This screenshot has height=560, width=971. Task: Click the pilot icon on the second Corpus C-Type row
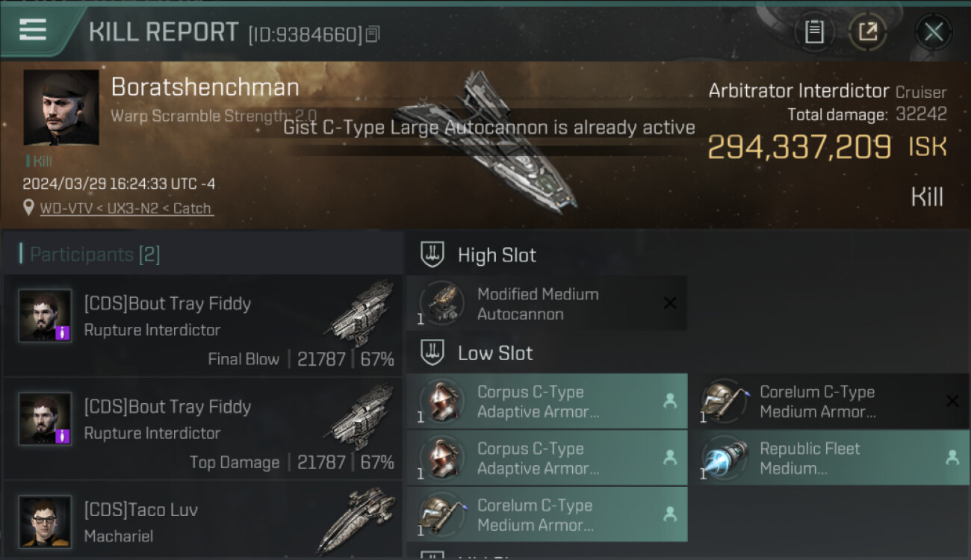[x=670, y=458]
